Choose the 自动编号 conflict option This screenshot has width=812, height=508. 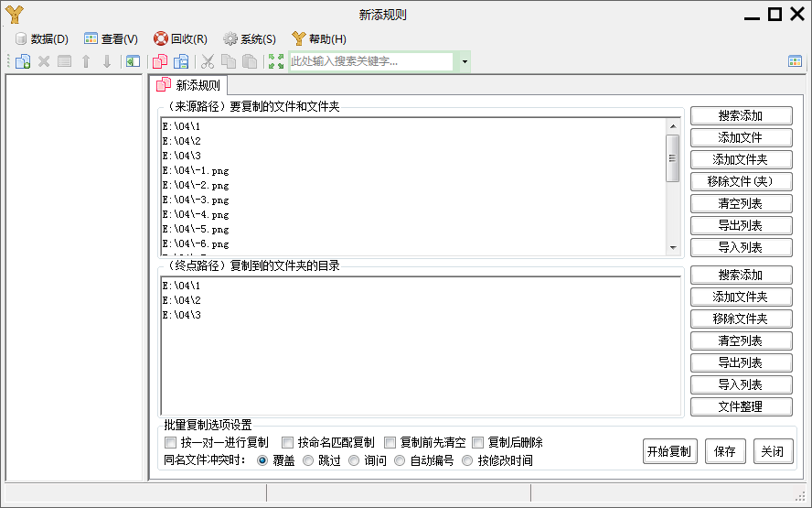(x=423, y=460)
